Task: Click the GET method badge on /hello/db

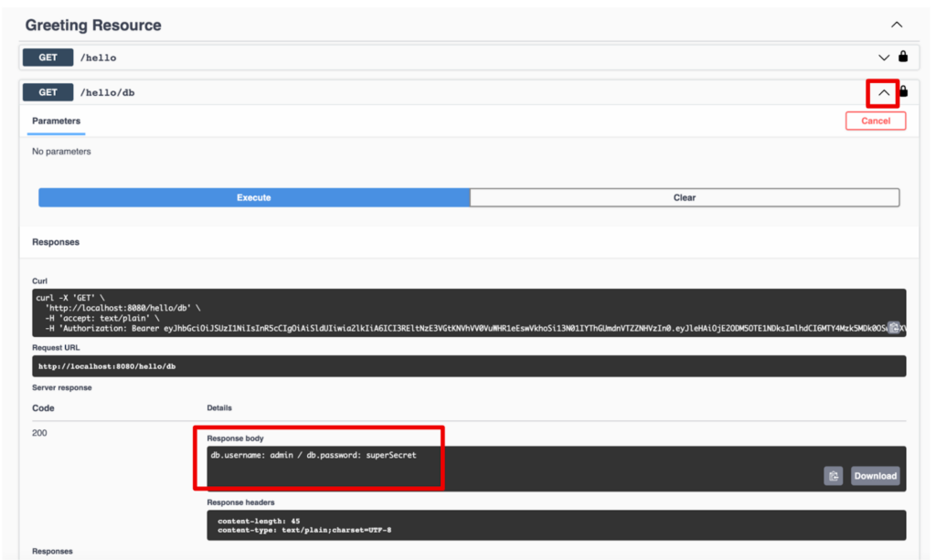Action: [x=47, y=91]
